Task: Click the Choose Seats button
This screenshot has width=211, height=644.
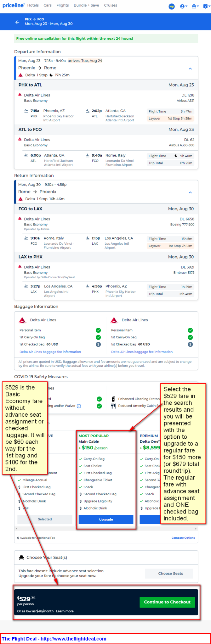Action: [x=170, y=574]
